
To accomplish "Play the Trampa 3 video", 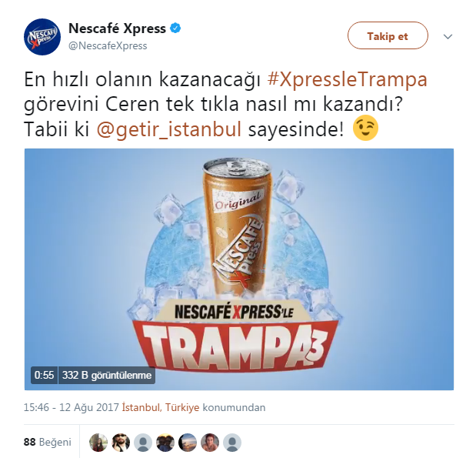I will [x=239, y=269].
